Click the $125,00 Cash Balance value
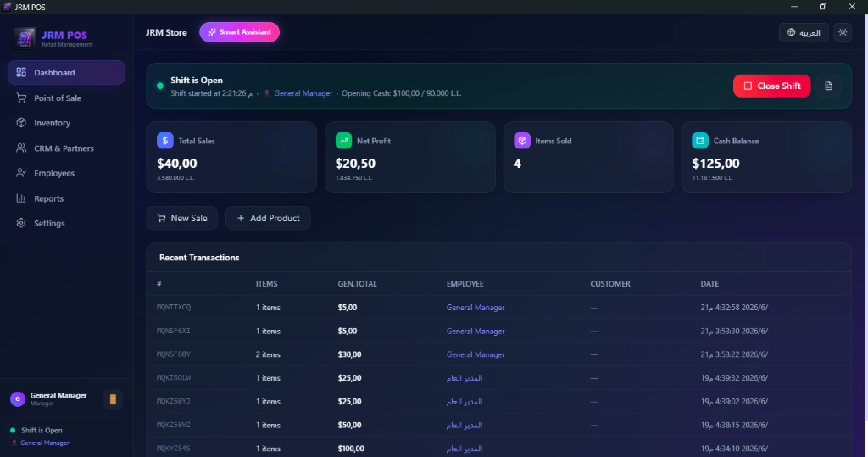Viewport: 868px width, 457px height. [715, 164]
